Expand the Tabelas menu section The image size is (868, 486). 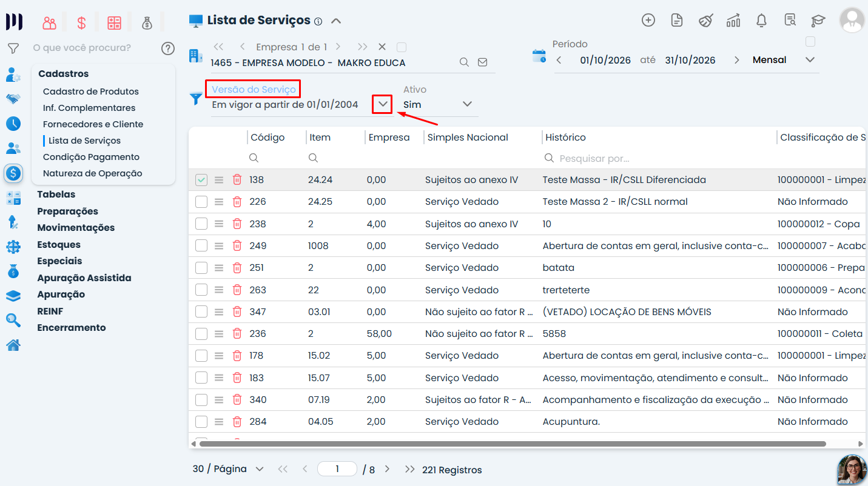click(56, 195)
